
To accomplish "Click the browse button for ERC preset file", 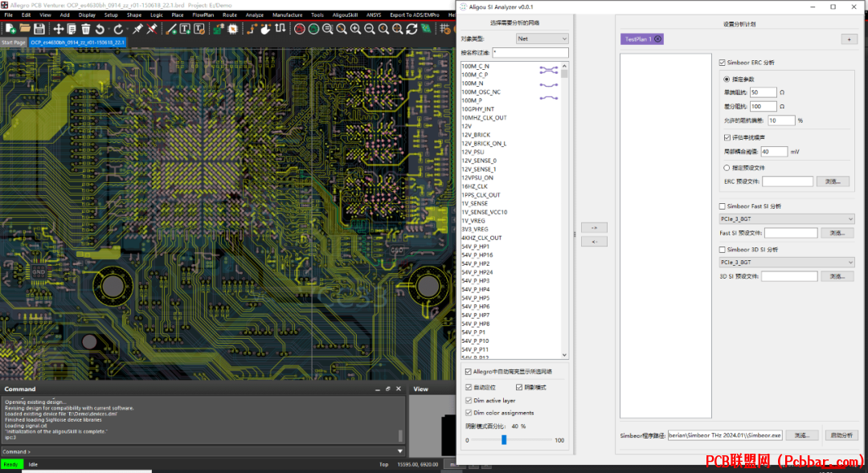I will click(833, 181).
